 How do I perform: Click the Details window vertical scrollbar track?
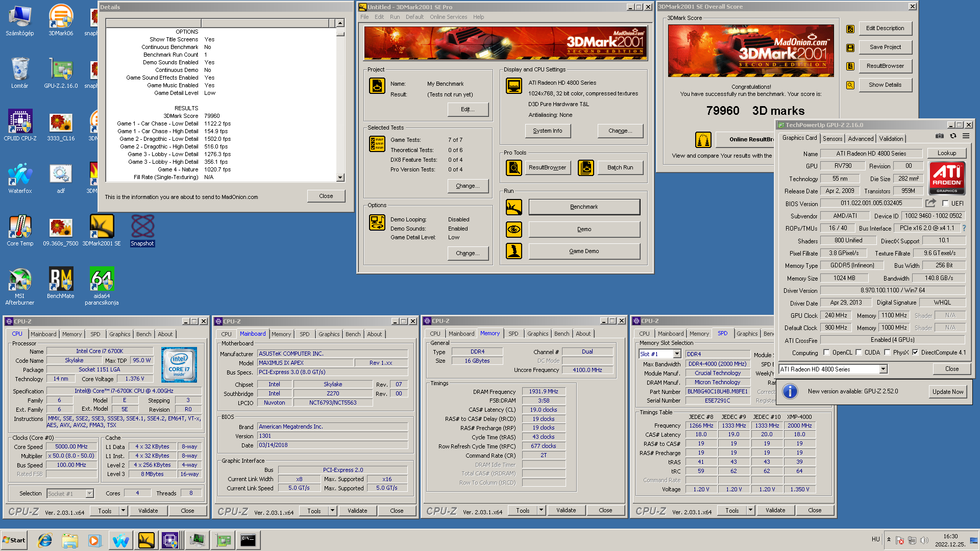(x=340, y=105)
